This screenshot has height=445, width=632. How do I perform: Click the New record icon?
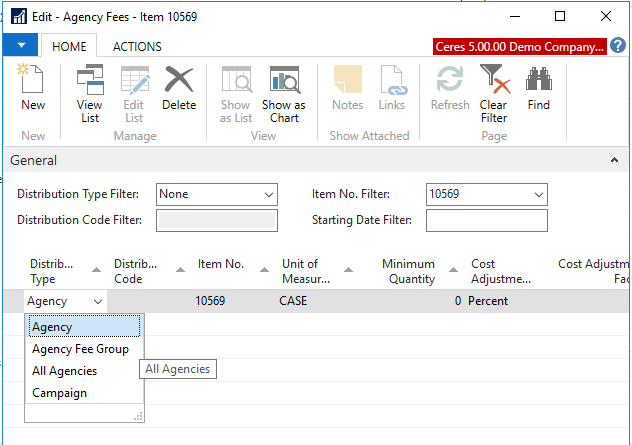pyautogui.click(x=33, y=88)
